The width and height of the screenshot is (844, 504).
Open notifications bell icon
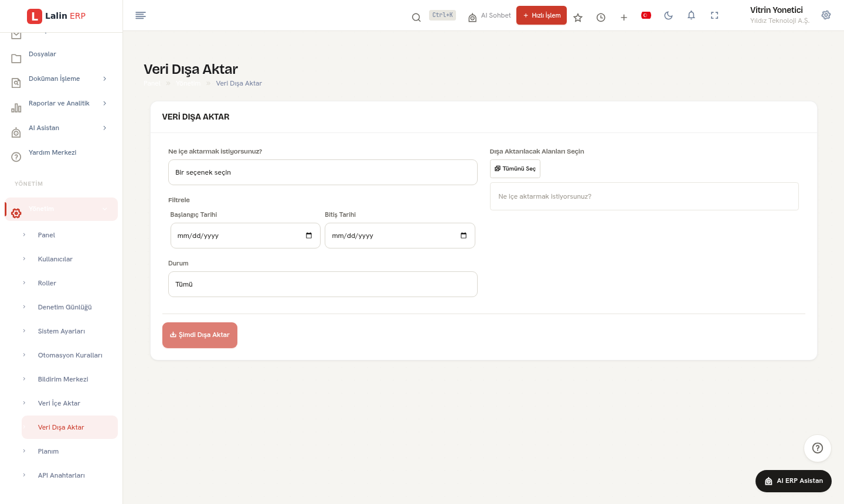[x=692, y=15]
